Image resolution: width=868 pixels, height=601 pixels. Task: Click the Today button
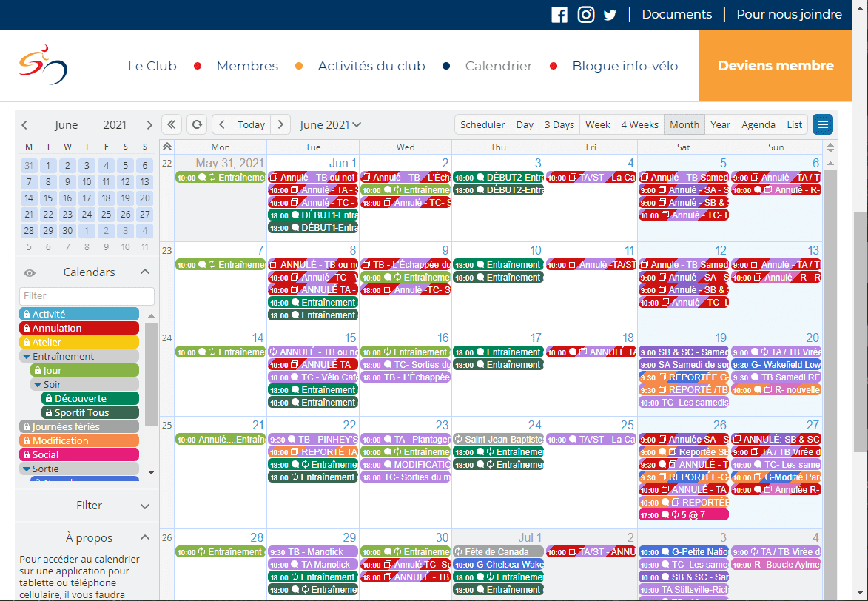pos(251,124)
